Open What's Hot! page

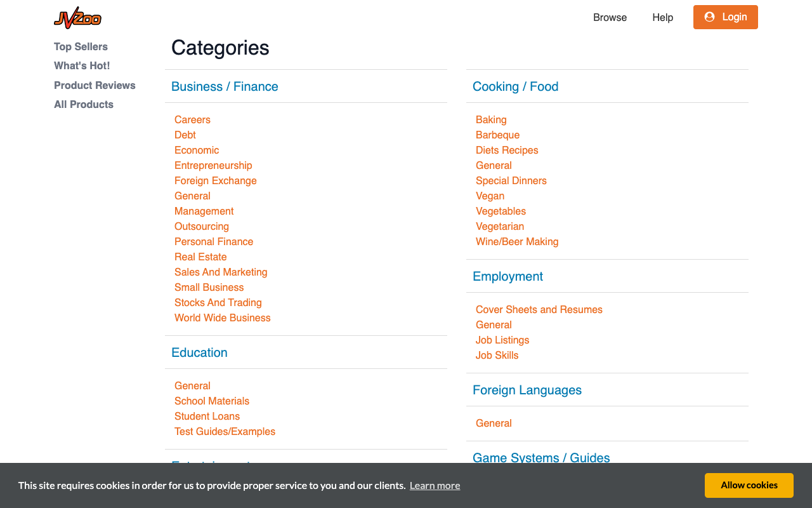(x=82, y=65)
